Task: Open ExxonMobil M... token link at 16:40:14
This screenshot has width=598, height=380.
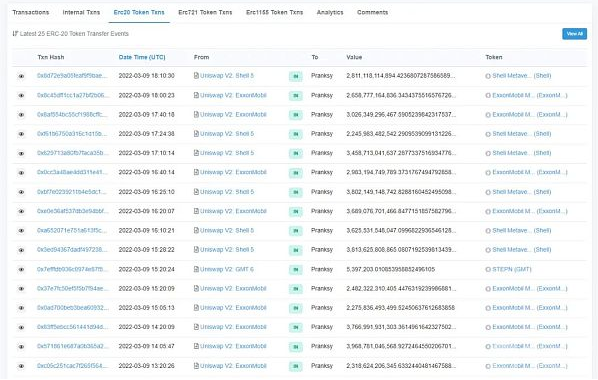Action: tap(530, 172)
